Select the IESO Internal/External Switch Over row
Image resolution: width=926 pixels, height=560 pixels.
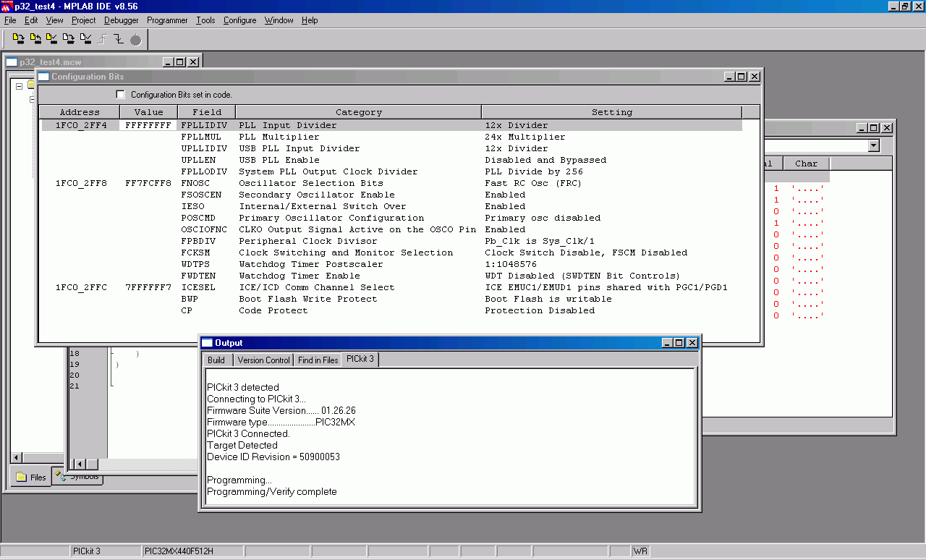391,206
